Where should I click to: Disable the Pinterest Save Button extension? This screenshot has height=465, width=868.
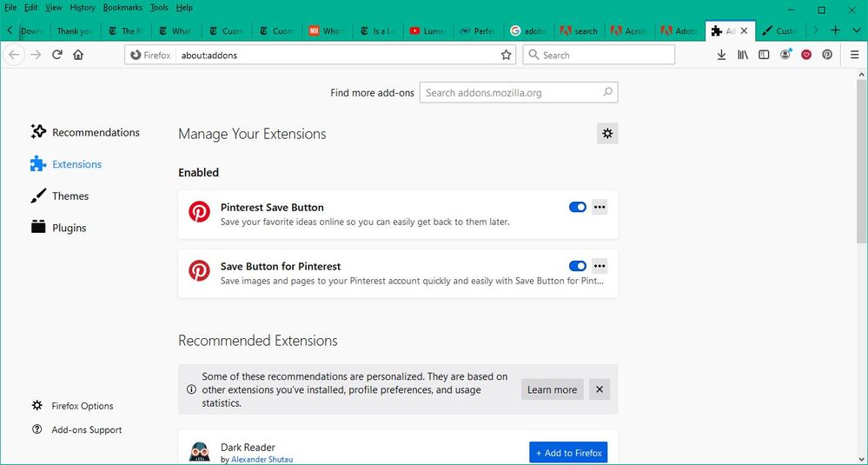point(578,207)
